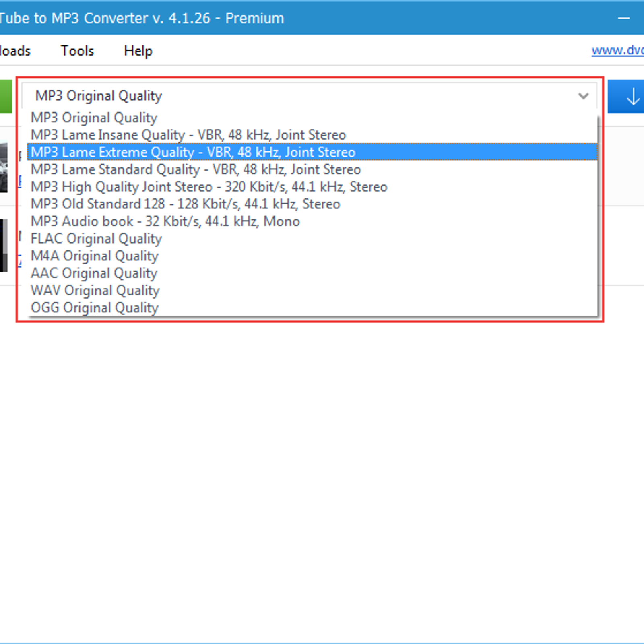
Task: Pick WAV Original Quality option
Action: tap(312, 291)
